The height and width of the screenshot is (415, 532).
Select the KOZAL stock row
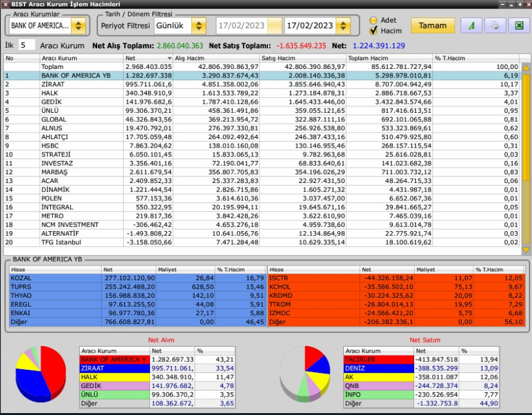pos(137,278)
